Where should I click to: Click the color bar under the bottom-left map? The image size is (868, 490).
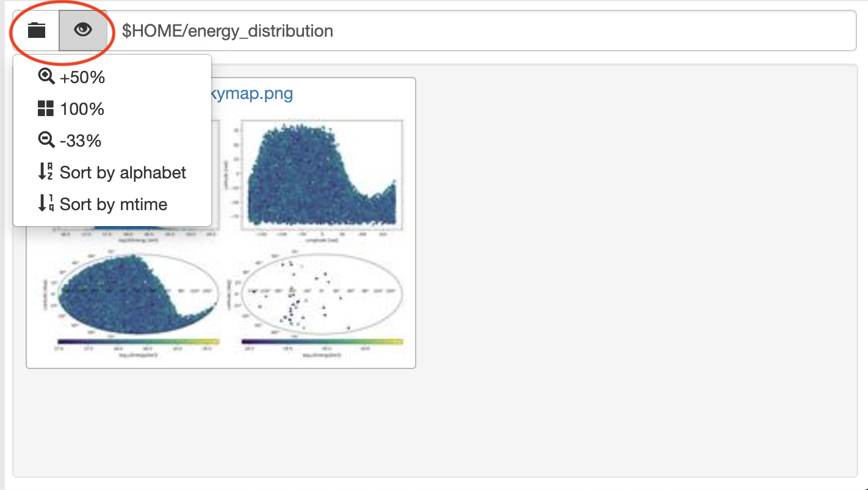point(137,342)
